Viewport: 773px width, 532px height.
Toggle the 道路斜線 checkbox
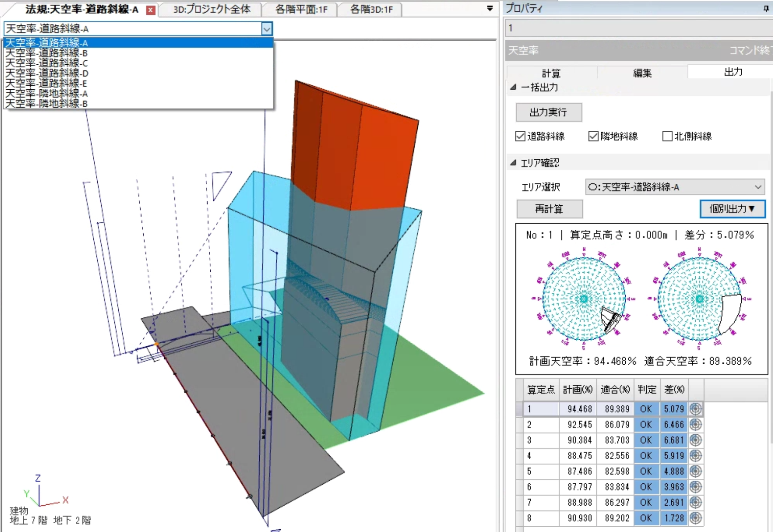pos(520,136)
